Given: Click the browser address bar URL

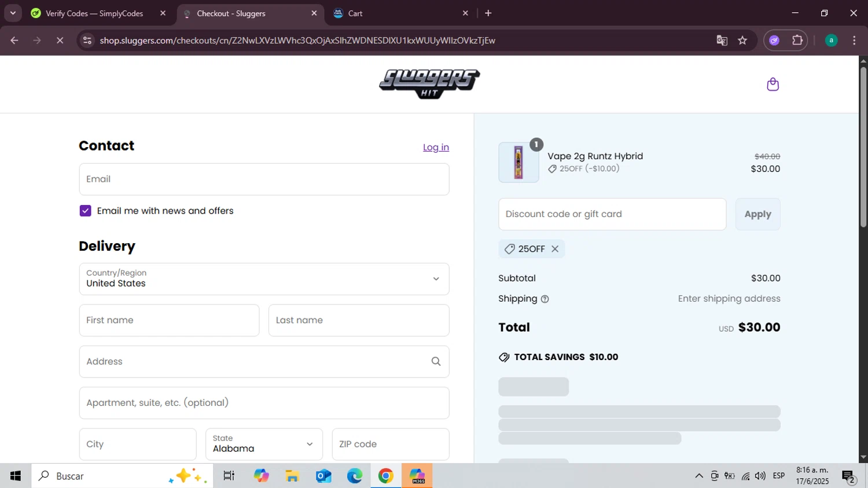Looking at the screenshot, I should [297, 41].
